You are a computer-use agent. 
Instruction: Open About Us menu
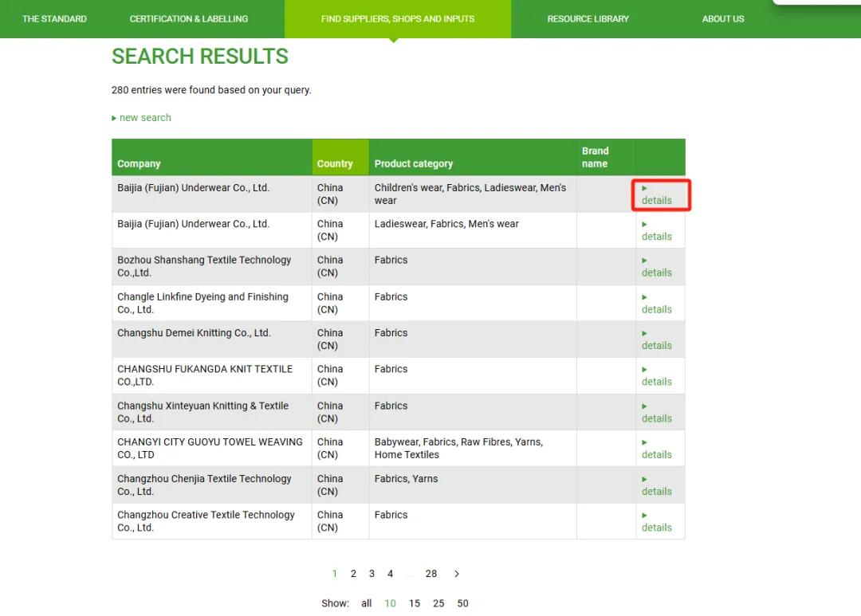pyautogui.click(x=722, y=18)
